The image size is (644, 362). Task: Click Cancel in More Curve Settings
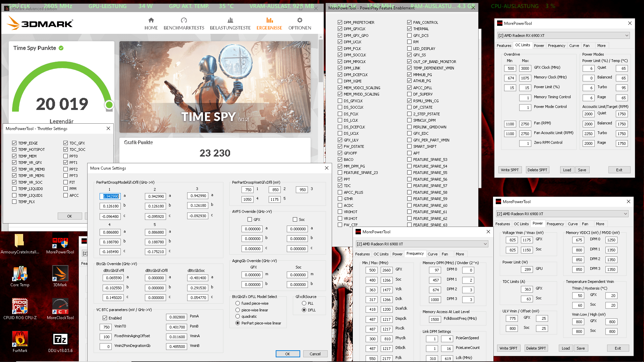tap(315, 354)
